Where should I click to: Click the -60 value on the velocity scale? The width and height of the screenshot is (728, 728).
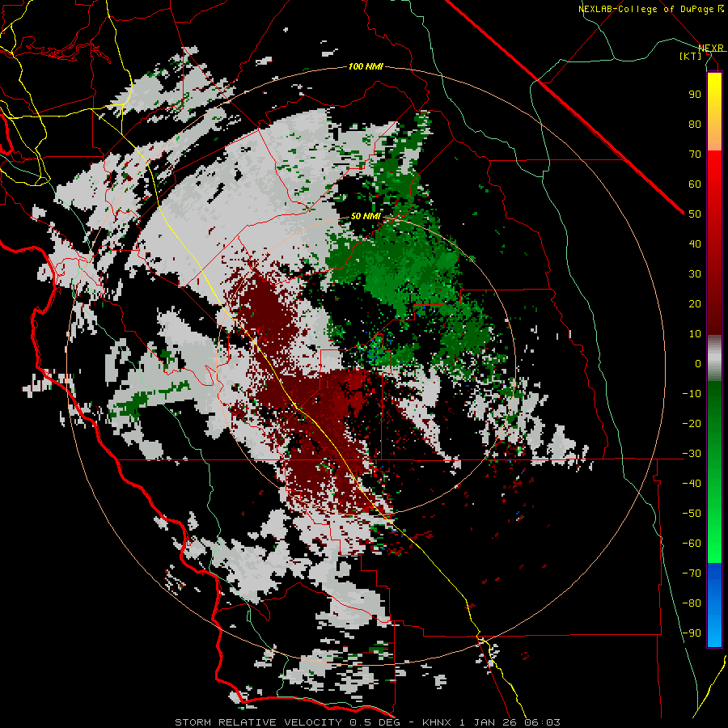tap(692, 544)
